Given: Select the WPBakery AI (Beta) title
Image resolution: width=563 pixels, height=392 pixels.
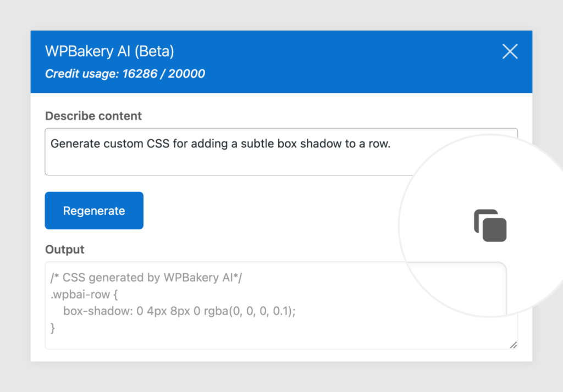Looking at the screenshot, I should (x=109, y=51).
